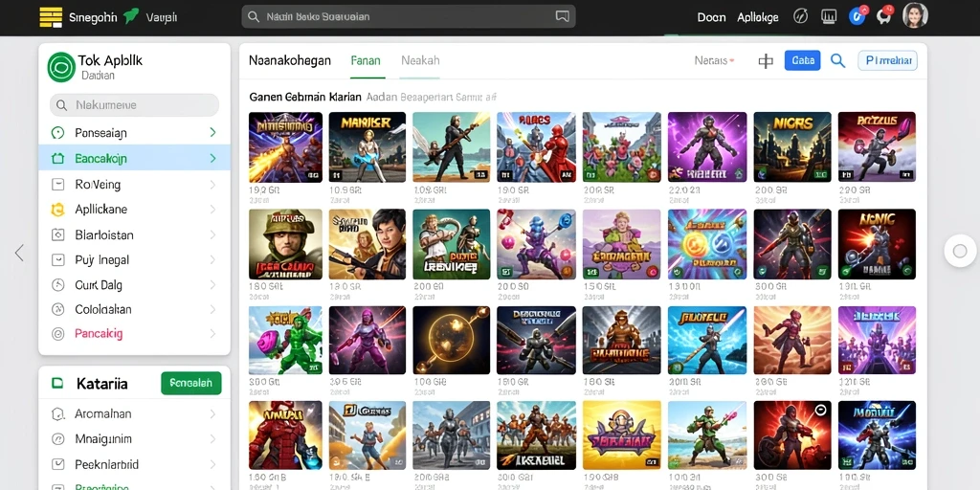Viewport: 980px width, 490px height.
Task: Go back with the left arrow at page edge
Action: [x=19, y=253]
